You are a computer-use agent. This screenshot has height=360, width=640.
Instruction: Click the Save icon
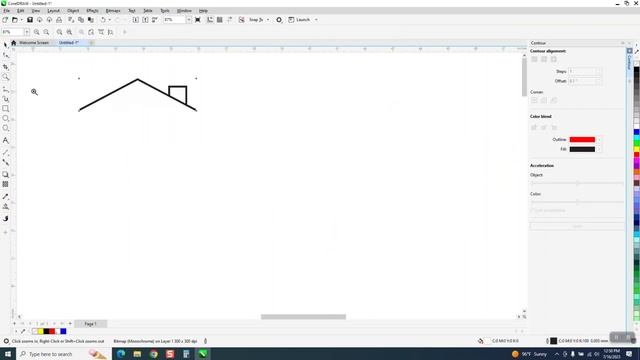point(30,20)
